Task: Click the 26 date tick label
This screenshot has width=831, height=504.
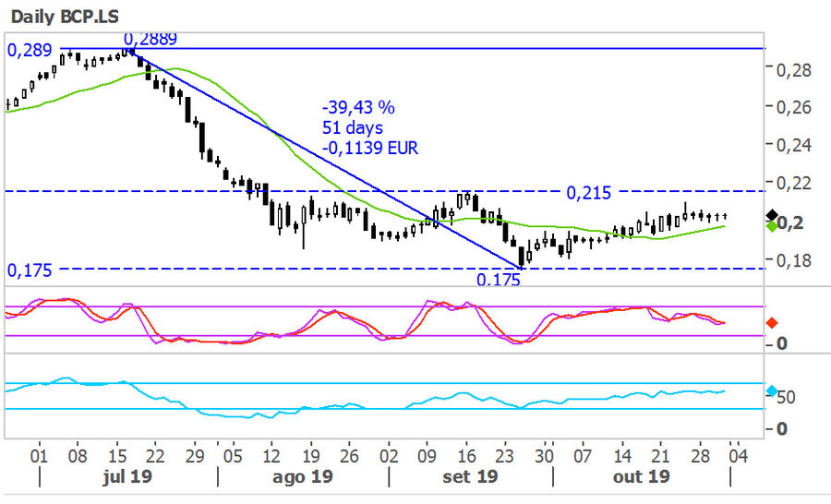Action: pyautogui.click(x=349, y=456)
